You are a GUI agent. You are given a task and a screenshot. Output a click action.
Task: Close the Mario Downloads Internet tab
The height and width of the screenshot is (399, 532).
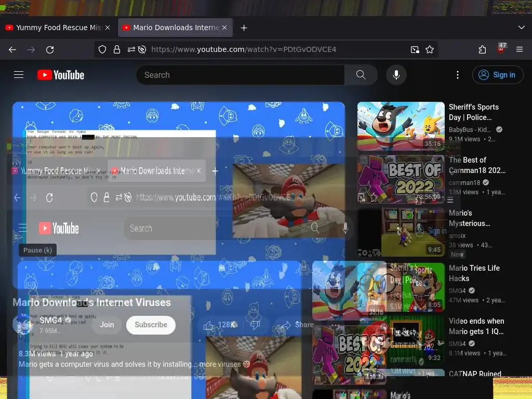[x=224, y=28]
